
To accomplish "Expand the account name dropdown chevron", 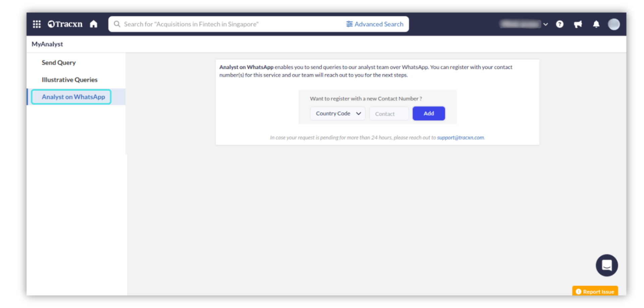I will [545, 24].
